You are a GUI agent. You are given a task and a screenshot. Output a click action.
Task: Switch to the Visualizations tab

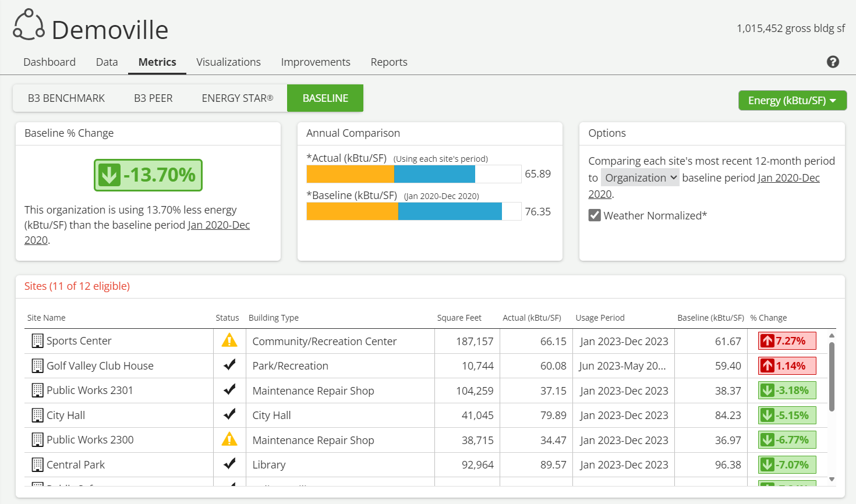228,62
